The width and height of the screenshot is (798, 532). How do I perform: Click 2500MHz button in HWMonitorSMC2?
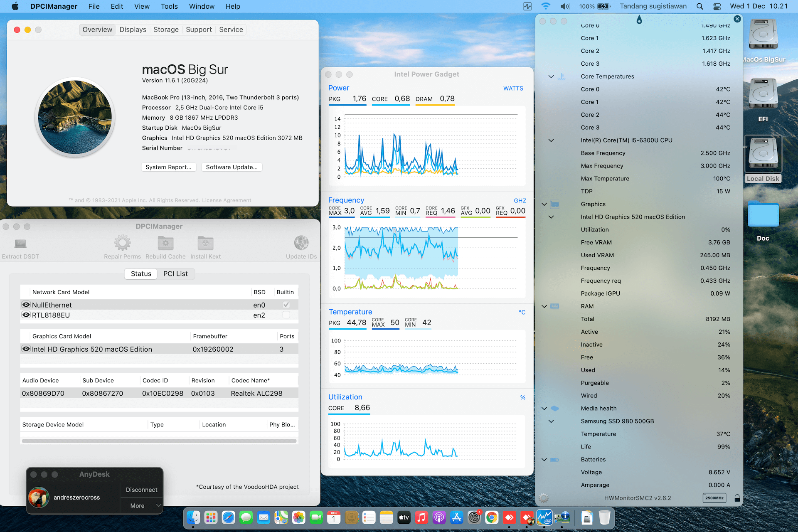(x=714, y=498)
